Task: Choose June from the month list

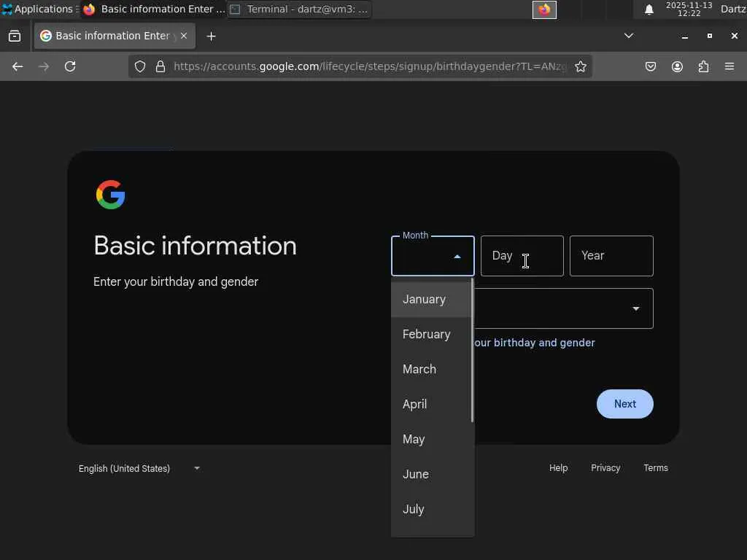Action: click(x=432, y=474)
